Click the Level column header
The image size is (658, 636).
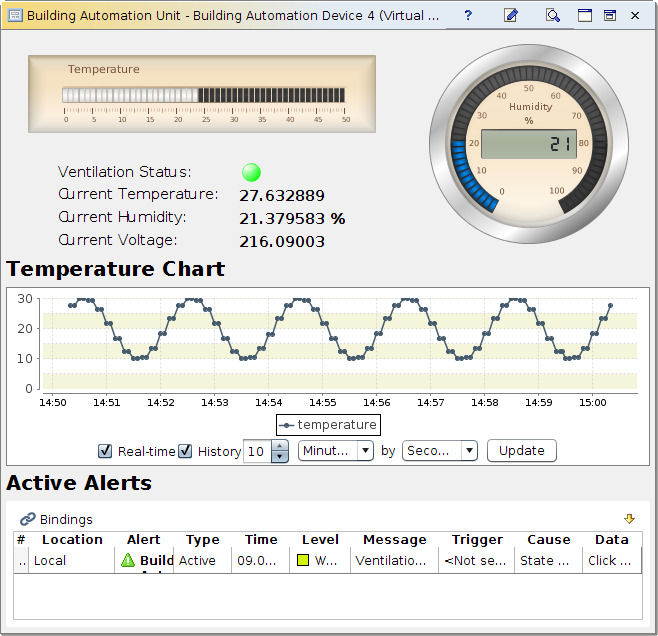(320, 540)
